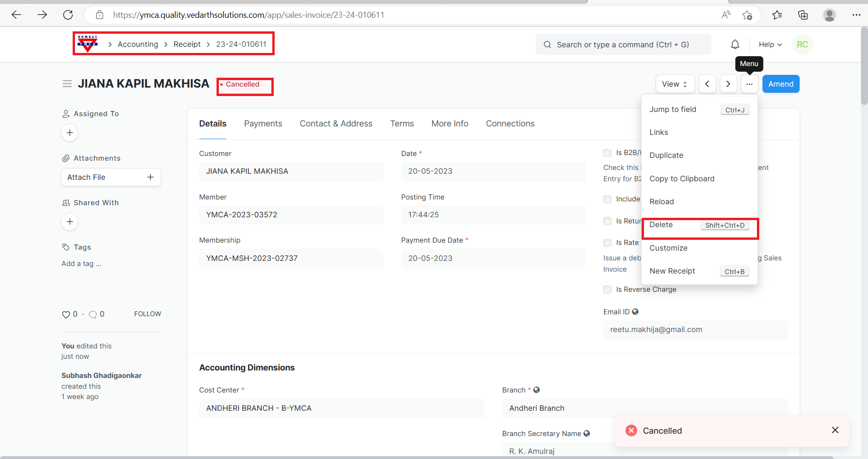
Task: Go to previous document arrow
Action: point(707,84)
